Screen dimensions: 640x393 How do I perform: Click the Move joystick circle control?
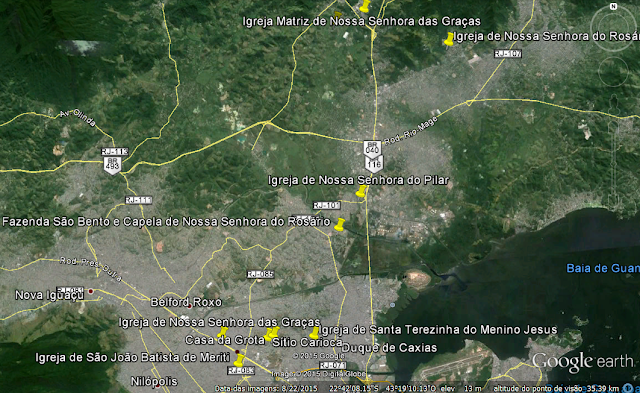(613, 72)
